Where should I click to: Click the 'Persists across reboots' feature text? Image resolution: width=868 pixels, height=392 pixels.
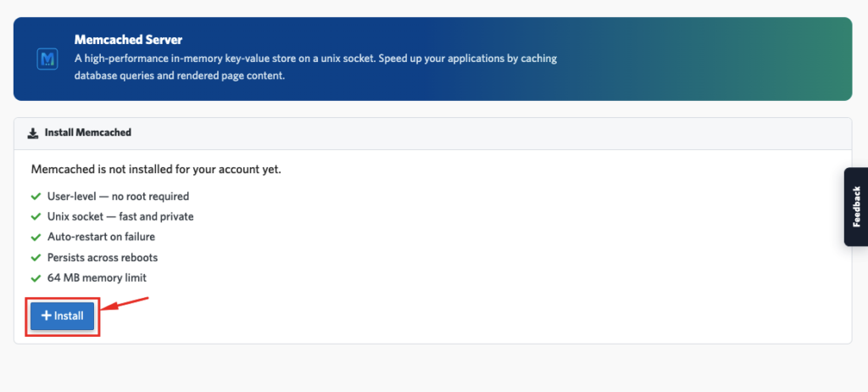[103, 258]
